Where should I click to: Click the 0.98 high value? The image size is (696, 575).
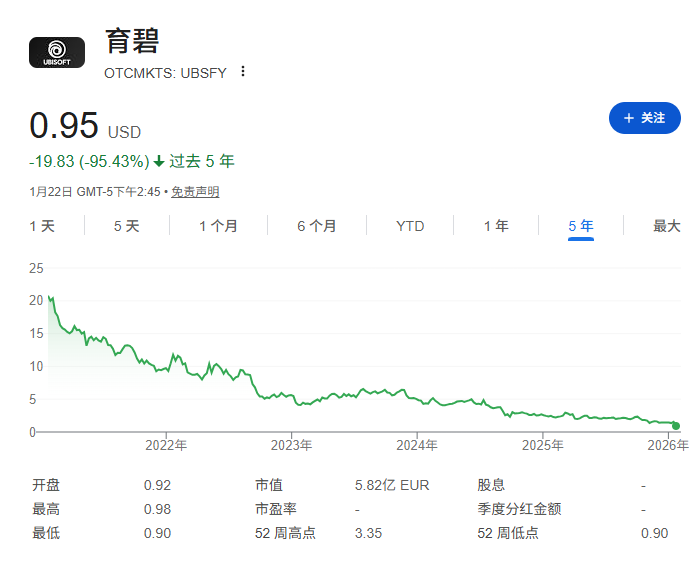click(157, 509)
